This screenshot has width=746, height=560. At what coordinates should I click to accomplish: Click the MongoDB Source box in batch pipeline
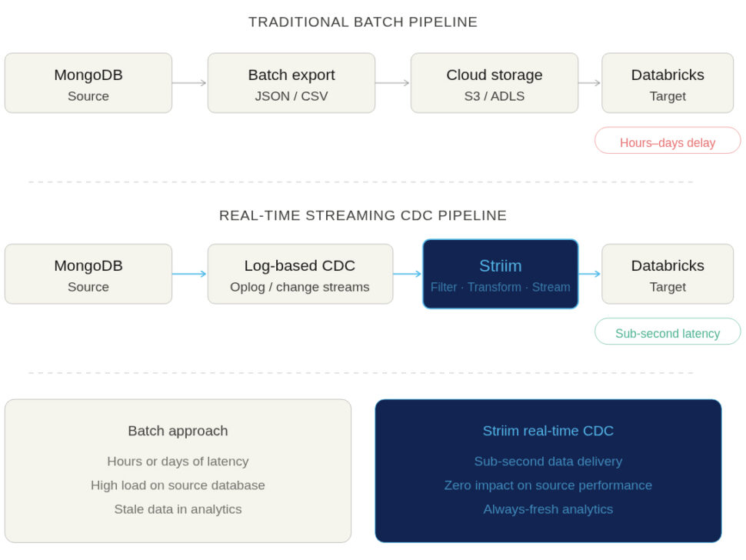tap(88, 83)
